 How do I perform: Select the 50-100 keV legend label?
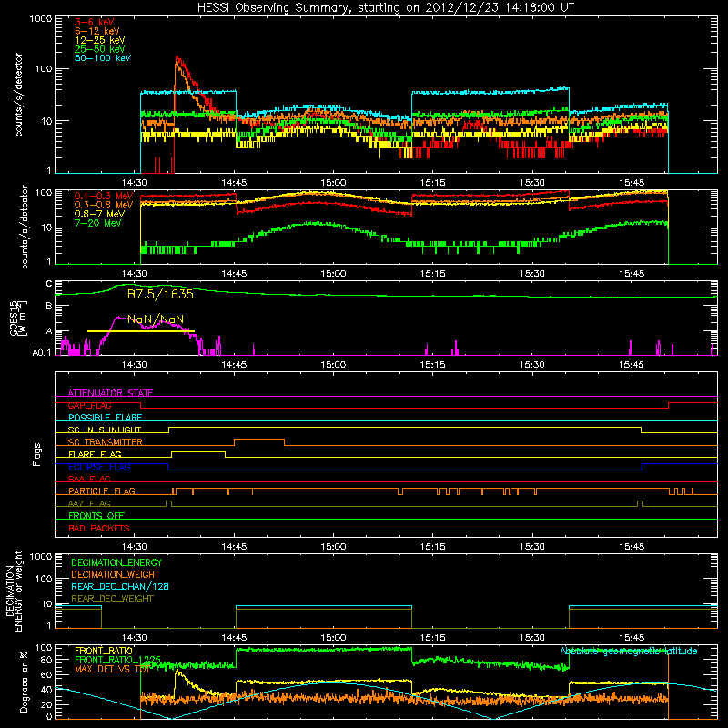click(x=103, y=58)
